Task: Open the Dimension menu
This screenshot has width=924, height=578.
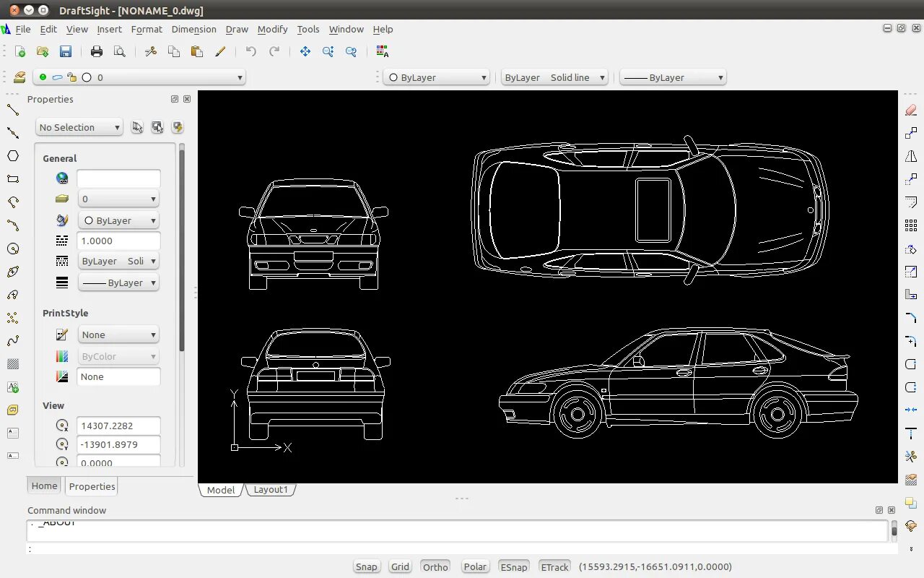Action: (193, 29)
